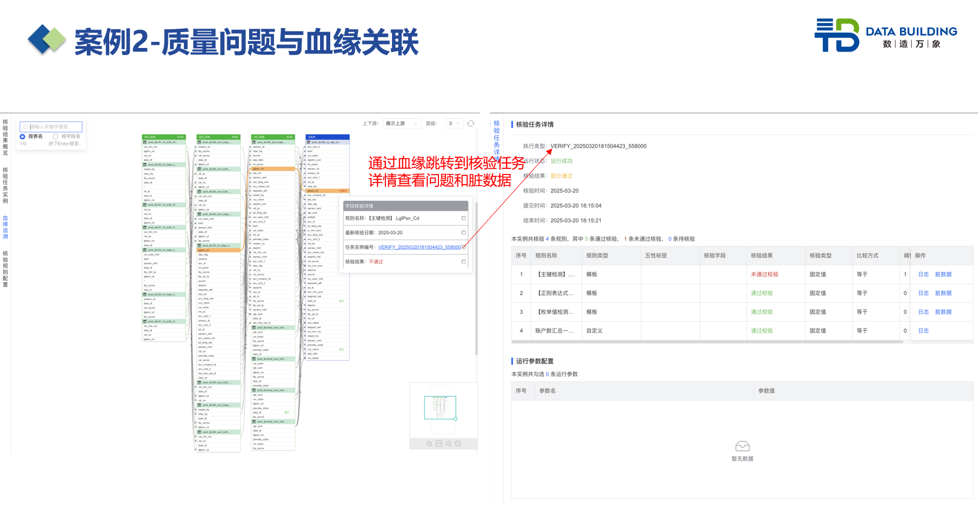Open the 层级 dropdown showing 3

(x=454, y=123)
